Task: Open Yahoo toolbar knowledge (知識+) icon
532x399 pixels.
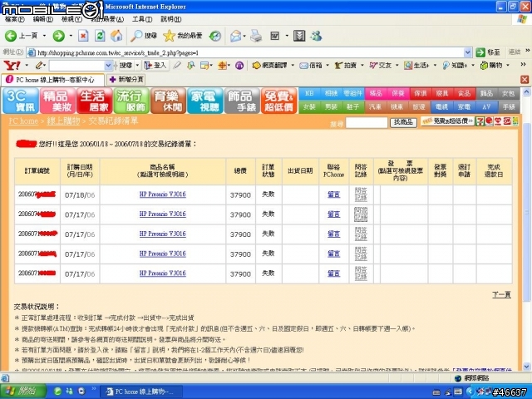Action: tap(455, 65)
